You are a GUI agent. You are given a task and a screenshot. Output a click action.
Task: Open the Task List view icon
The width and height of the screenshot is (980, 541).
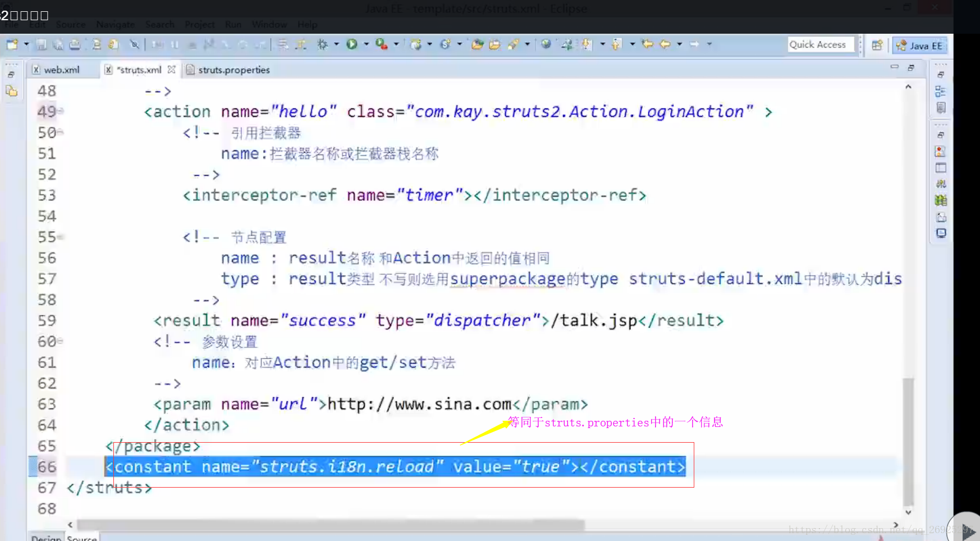pyautogui.click(x=941, y=107)
